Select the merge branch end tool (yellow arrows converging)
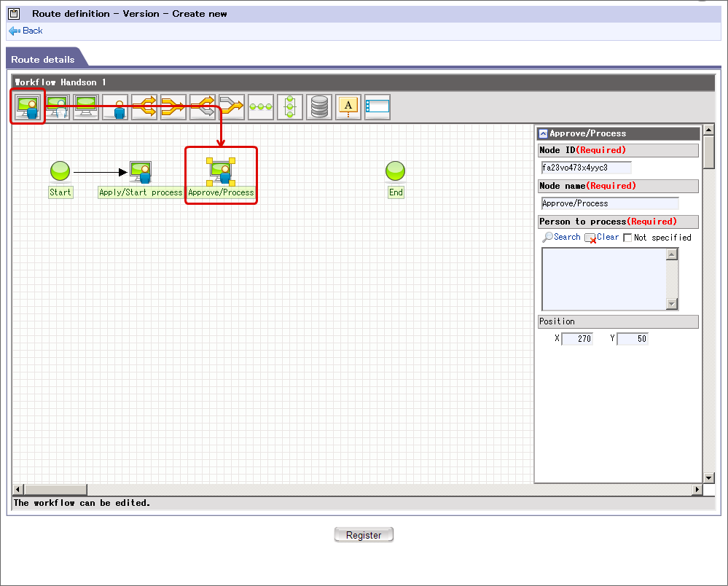Image resolution: width=728 pixels, height=586 pixels. (x=173, y=107)
